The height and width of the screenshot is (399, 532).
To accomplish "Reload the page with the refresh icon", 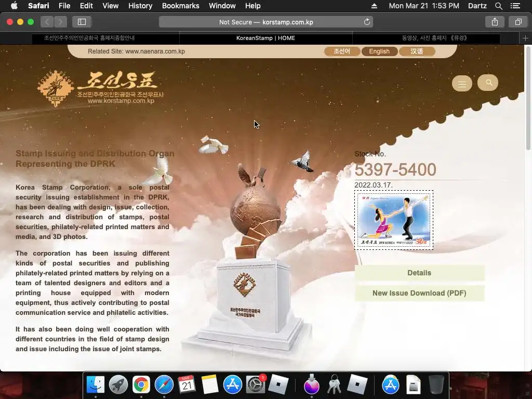I will pos(367,22).
